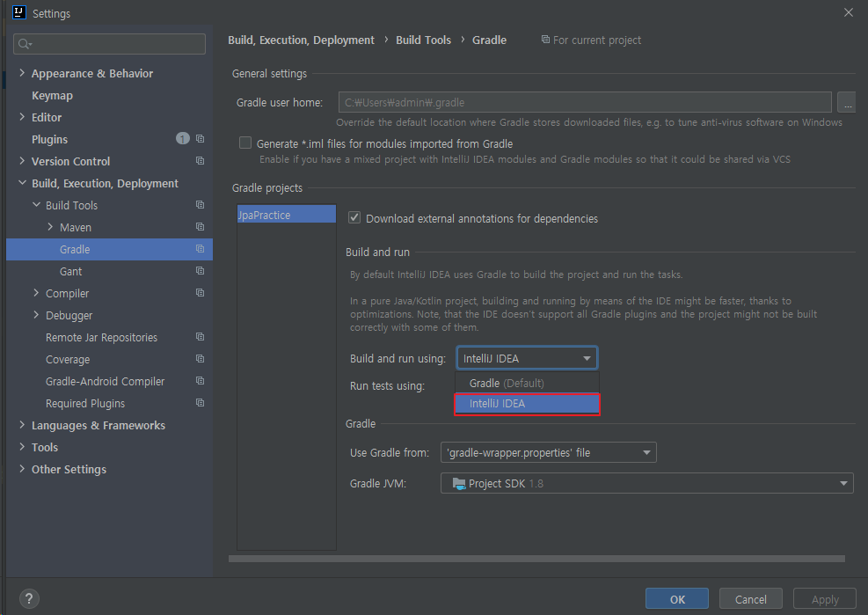The image size is (868, 615).
Task: Expand Other Settings node
Action: tap(22, 469)
